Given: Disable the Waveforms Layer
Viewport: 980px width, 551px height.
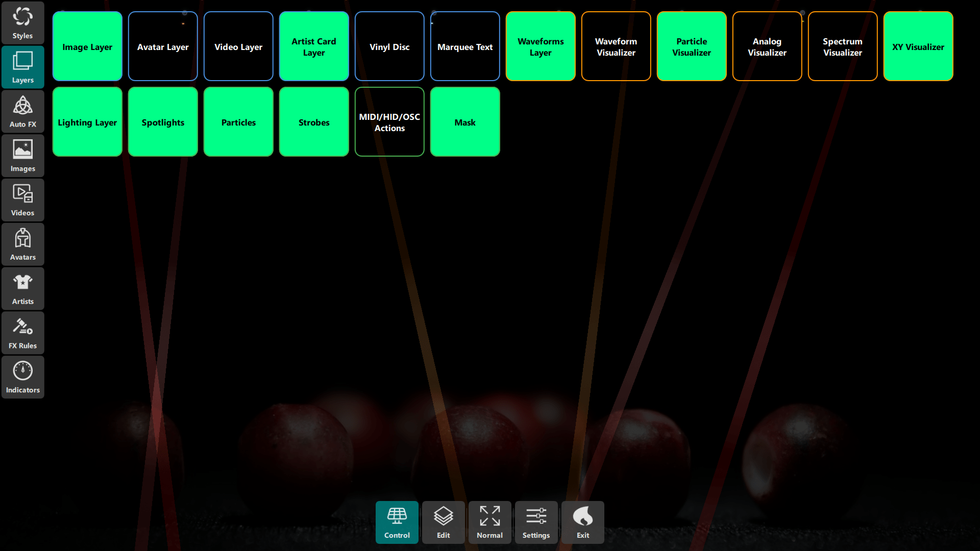Looking at the screenshot, I should pos(541,46).
